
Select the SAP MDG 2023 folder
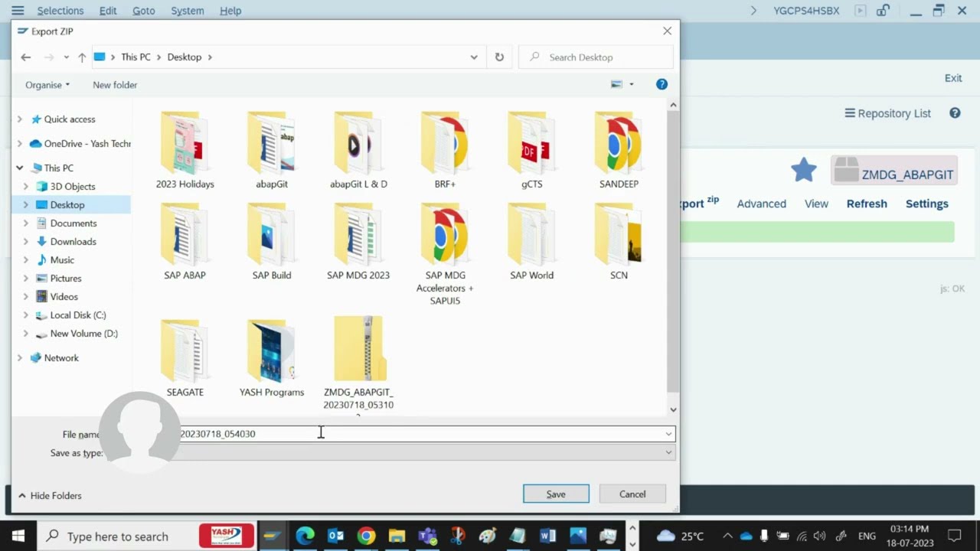(358, 242)
